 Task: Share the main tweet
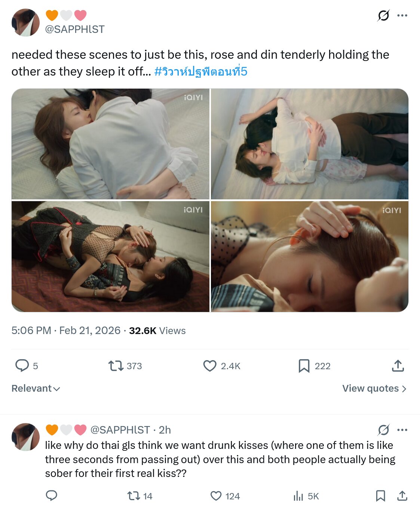(398, 365)
